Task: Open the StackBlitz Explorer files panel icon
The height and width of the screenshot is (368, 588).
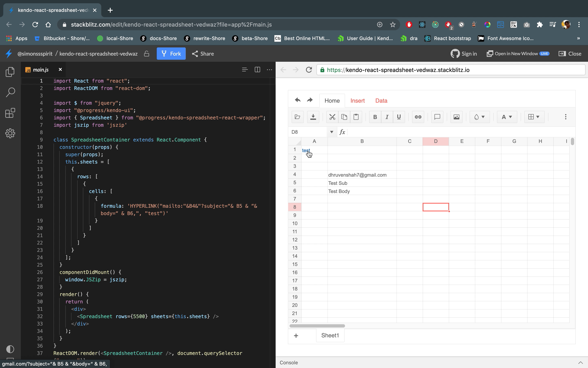Action: click(10, 72)
